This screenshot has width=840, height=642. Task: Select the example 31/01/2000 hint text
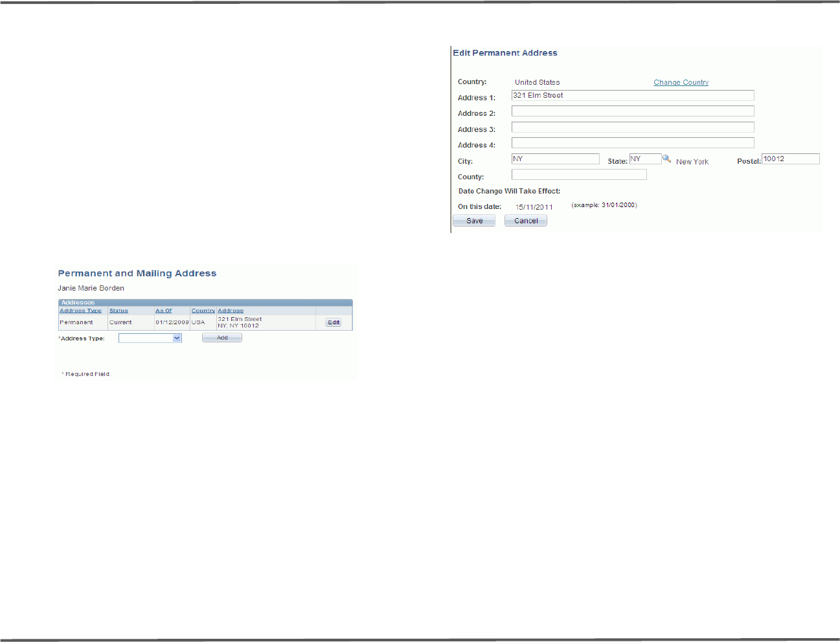(604, 205)
